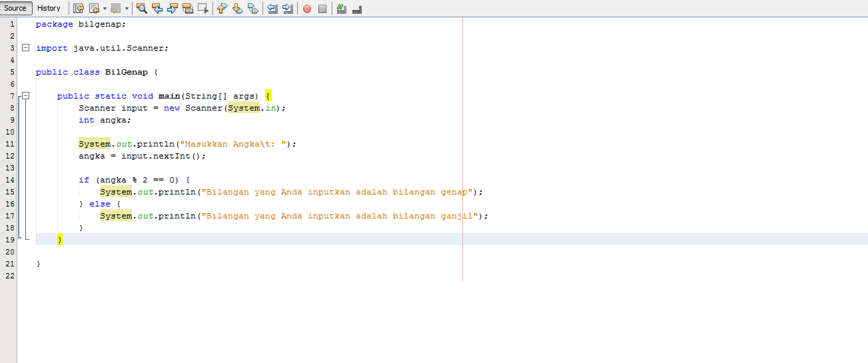Viewport: 868px width, 363px height.
Task: Click highlighted 'System' on line 8
Action: coord(244,108)
